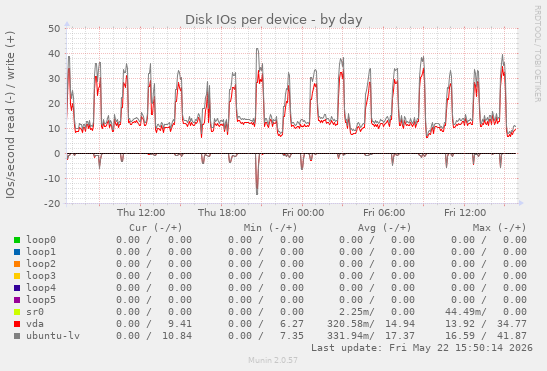Click the yellow loop3 legend swatch

(x=17, y=276)
